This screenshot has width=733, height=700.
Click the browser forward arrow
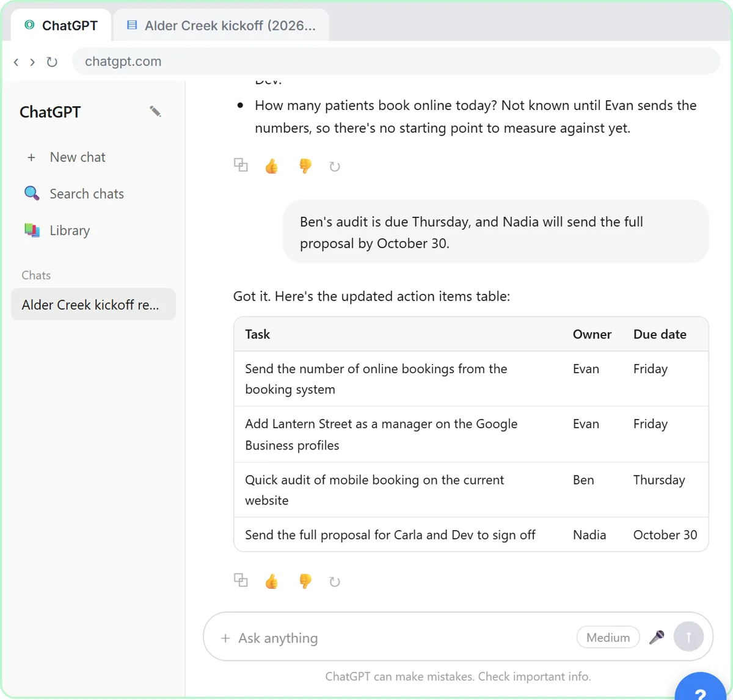(32, 62)
